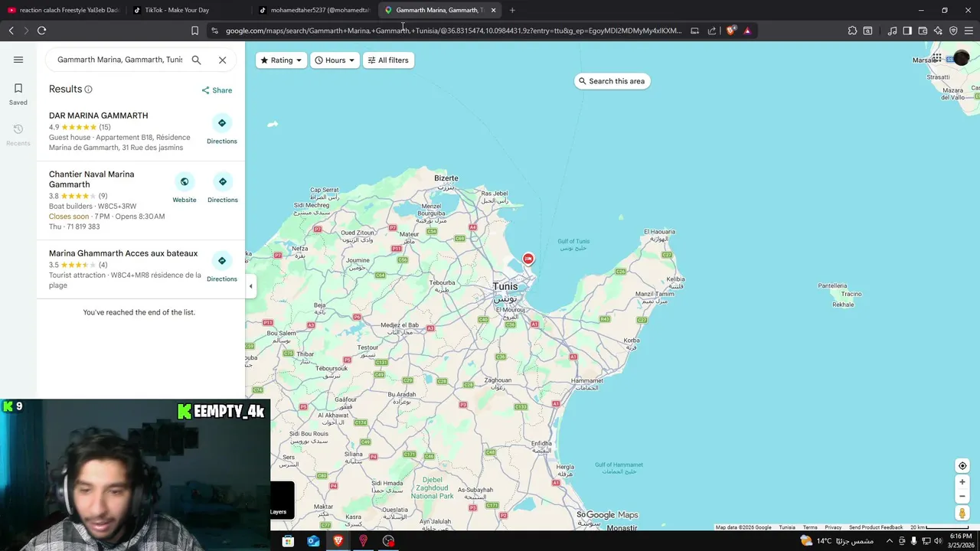Open the Extensions puzzle icon
The width and height of the screenshot is (980, 551).
coord(852,31)
